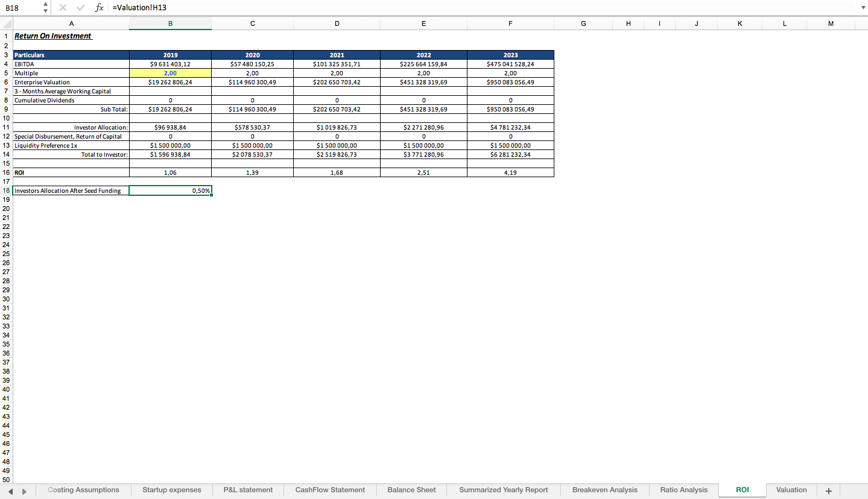Select the 2021 ROI value 1,68
Viewport: 868px width, 499px height.
tap(337, 172)
